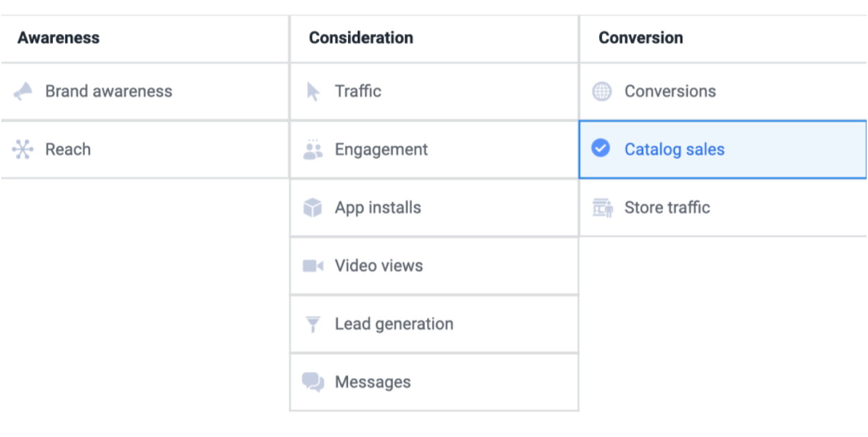Click the Messages chat bubbles icon
The height and width of the screenshot is (437, 868).
pyautogui.click(x=313, y=382)
